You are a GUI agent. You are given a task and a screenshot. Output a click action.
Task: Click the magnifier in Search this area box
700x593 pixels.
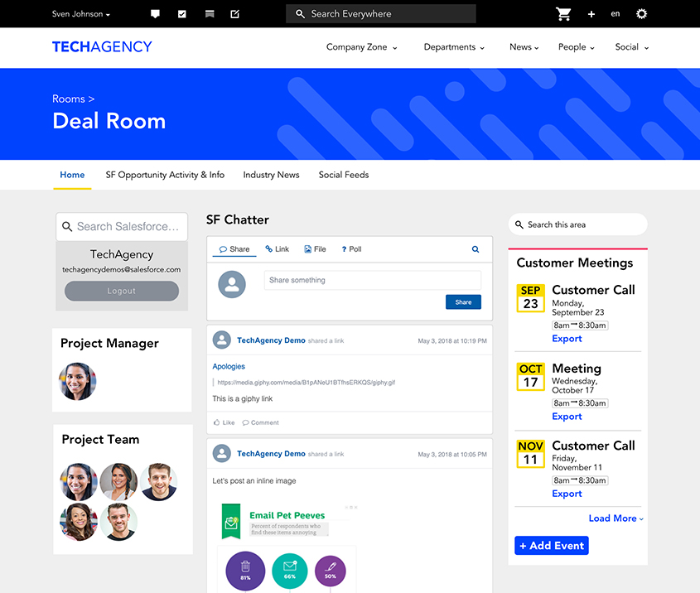(519, 224)
